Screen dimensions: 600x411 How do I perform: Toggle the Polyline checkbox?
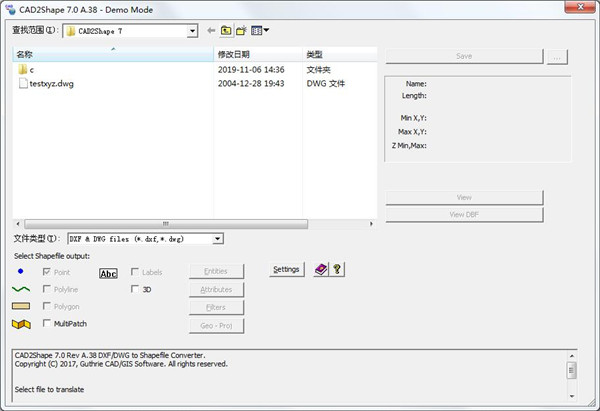click(47, 289)
